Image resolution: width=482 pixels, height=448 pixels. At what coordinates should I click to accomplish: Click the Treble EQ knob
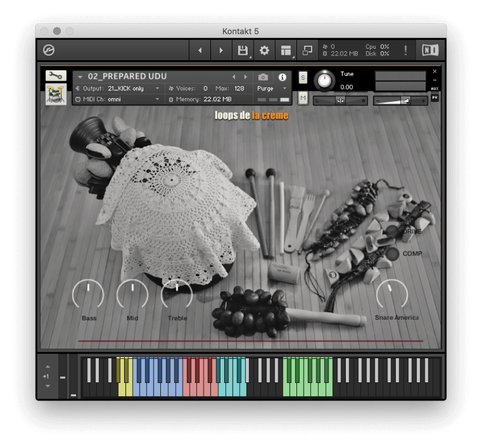click(177, 294)
